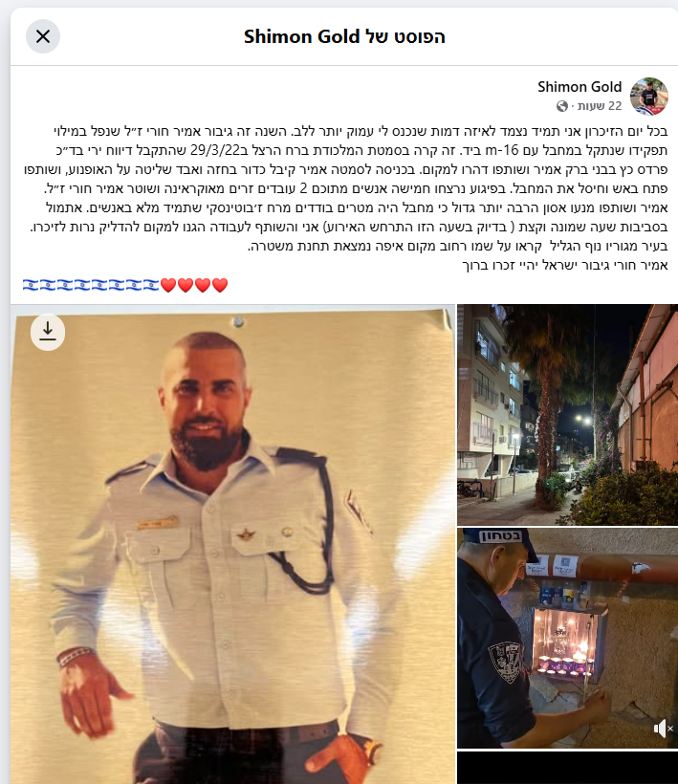Click the globe public-audience icon
Screen dimensions: 678x784
tap(562, 106)
